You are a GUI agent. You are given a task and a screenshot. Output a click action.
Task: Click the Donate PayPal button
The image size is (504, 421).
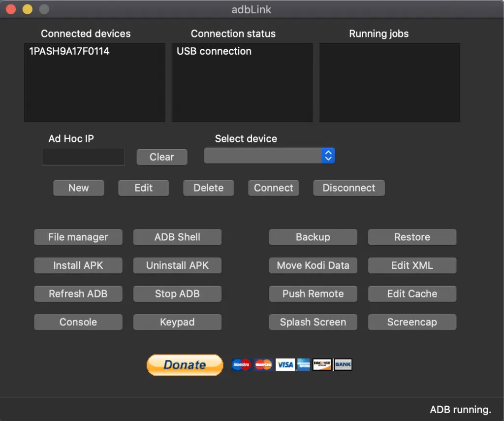(185, 365)
